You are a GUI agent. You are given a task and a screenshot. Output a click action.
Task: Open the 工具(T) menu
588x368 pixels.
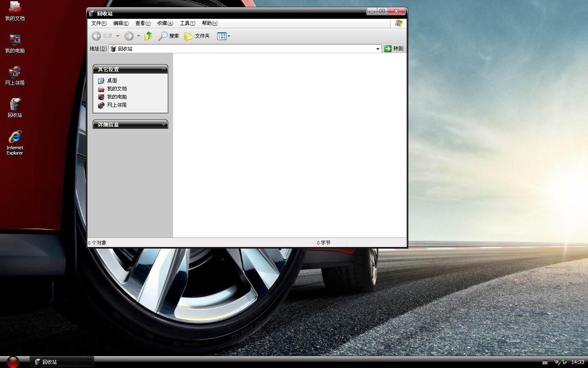coord(187,23)
